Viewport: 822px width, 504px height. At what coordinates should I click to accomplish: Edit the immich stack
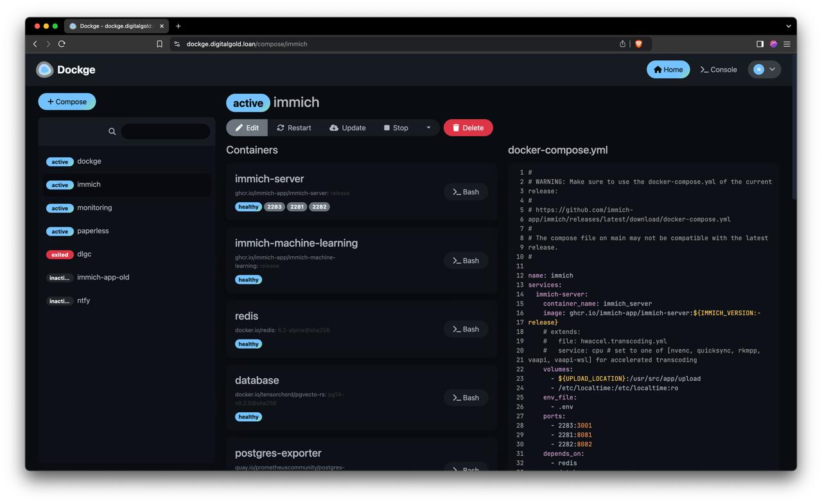247,128
